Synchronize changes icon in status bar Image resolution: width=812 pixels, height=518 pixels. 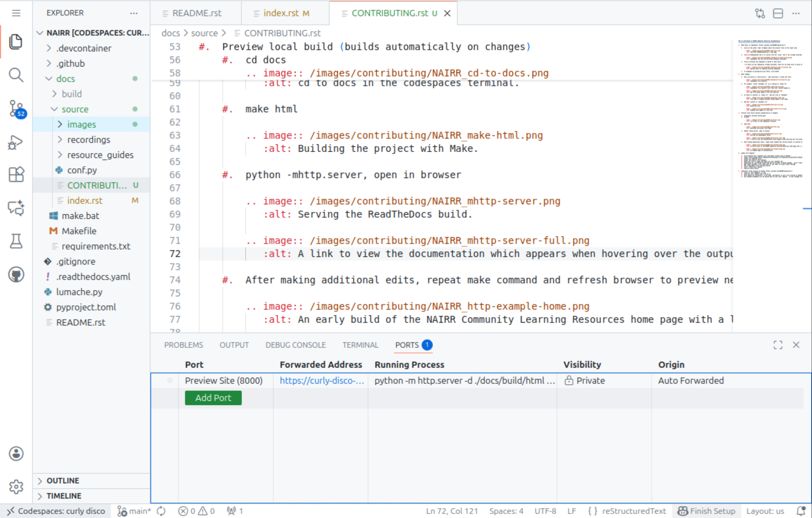pyautogui.click(x=161, y=511)
